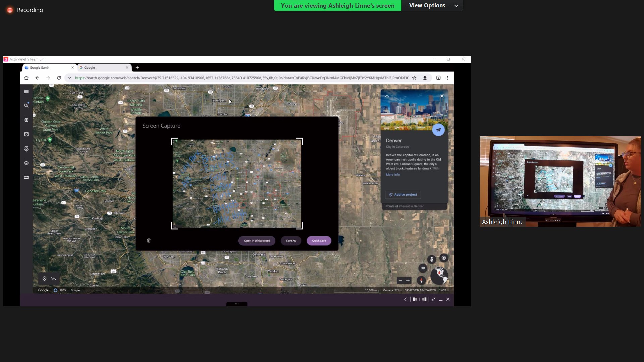Delete the screen capture with trash icon

(x=149, y=241)
